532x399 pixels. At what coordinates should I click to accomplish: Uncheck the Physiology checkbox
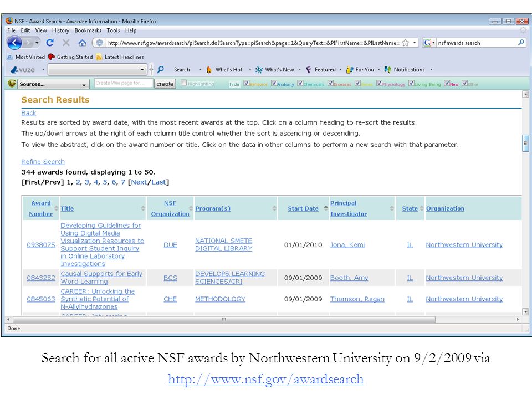tap(379, 83)
